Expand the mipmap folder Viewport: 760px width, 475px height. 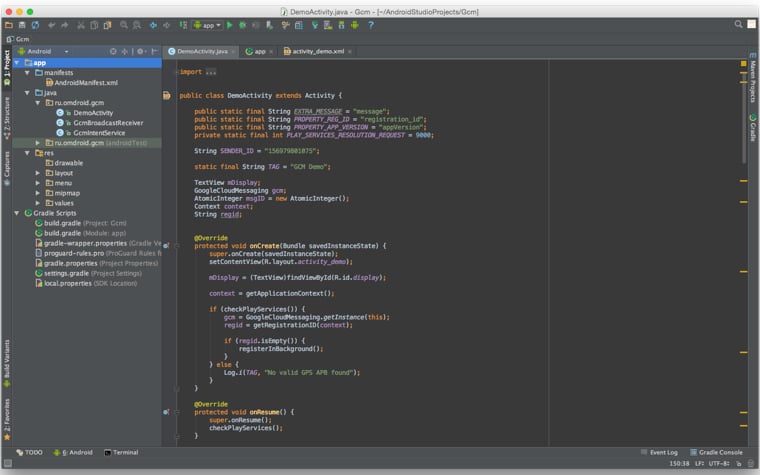point(38,193)
